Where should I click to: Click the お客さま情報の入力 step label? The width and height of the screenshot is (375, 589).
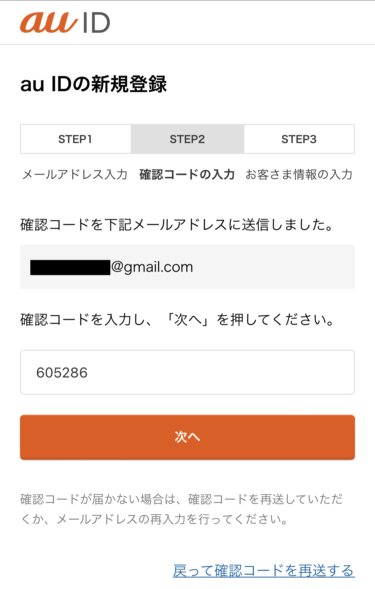299,175
